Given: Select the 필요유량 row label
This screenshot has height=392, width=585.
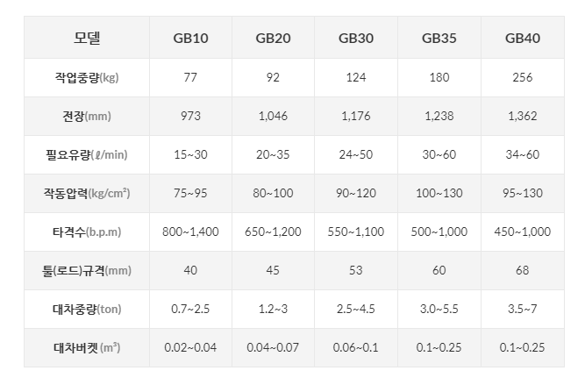Looking at the screenshot, I should pyautogui.click(x=87, y=154).
